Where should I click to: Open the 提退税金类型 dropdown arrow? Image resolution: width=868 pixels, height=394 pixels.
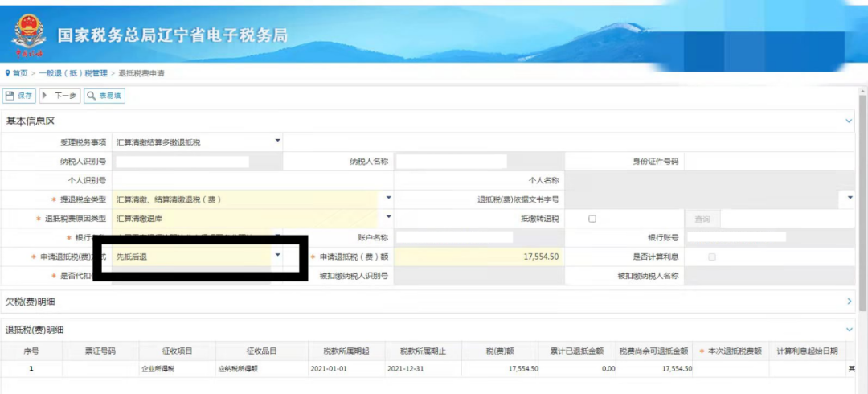(x=388, y=198)
